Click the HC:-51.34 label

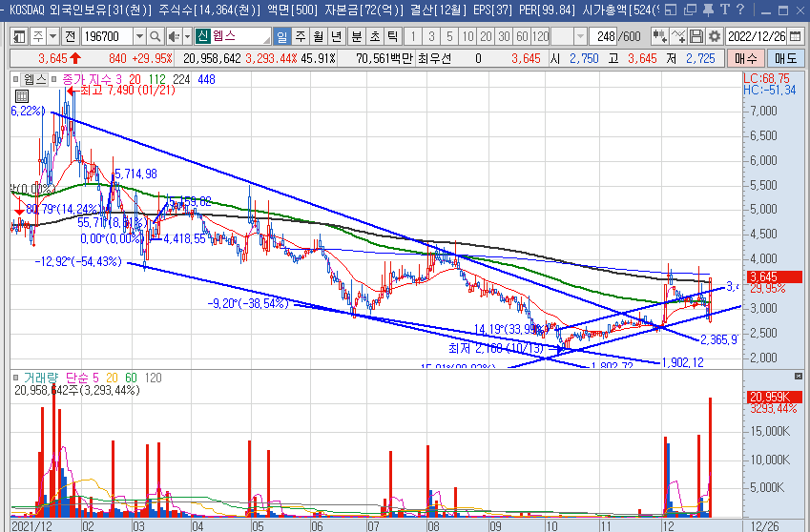point(769,91)
